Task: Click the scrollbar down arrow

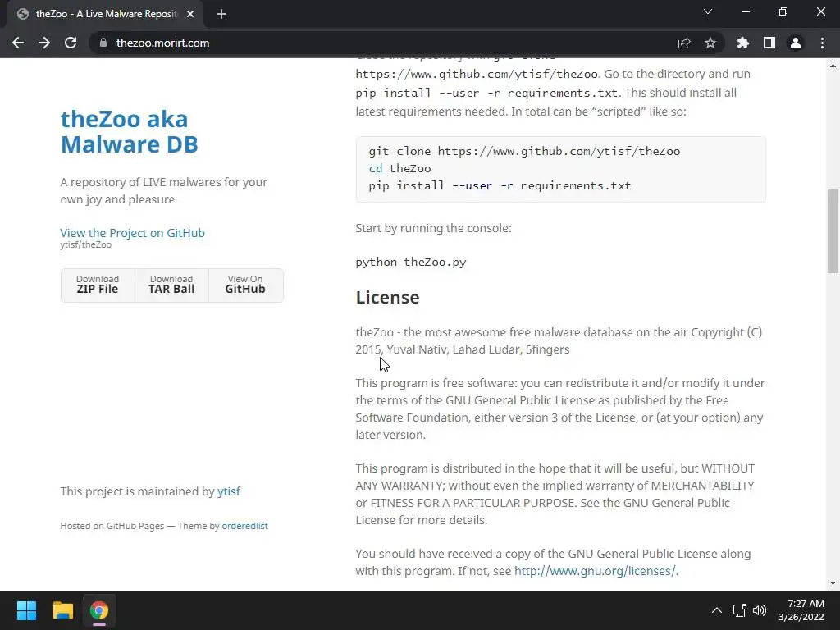Action: (x=833, y=583)
